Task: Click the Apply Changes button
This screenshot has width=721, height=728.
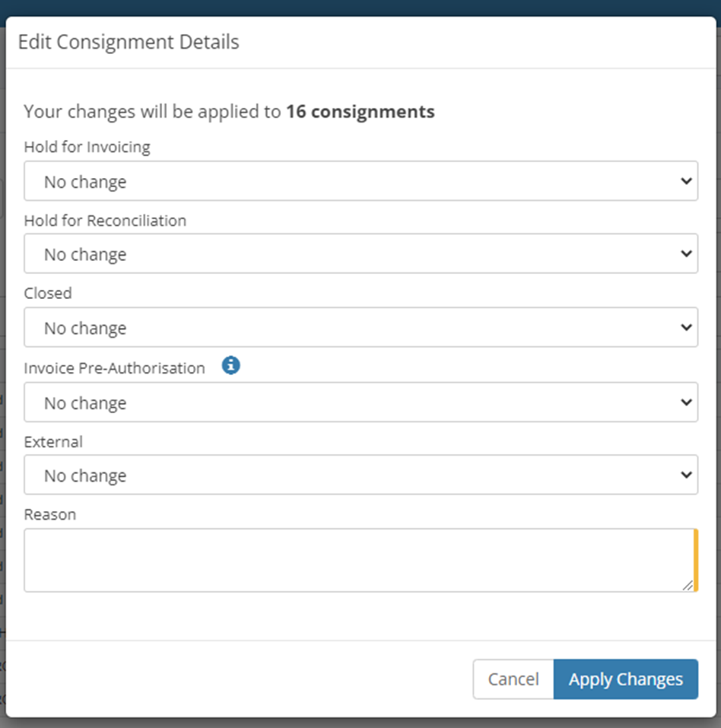Action: click(x=625, y=679)
